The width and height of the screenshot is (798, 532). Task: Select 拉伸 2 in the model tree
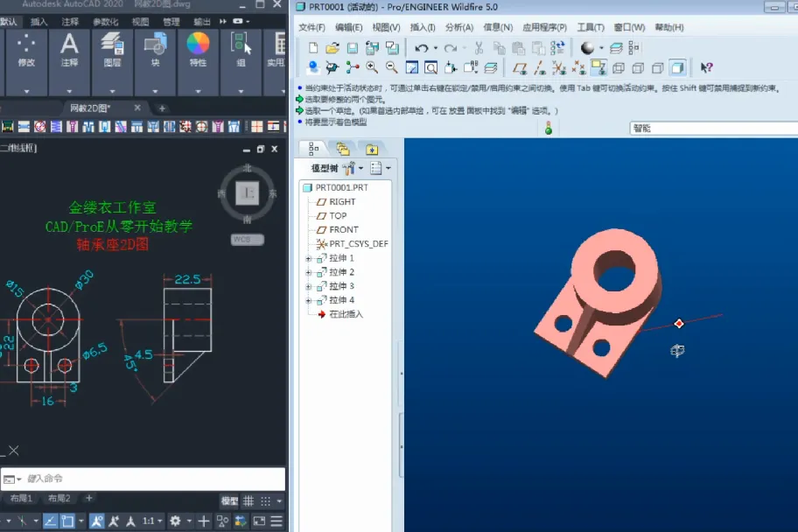point(336,272)
